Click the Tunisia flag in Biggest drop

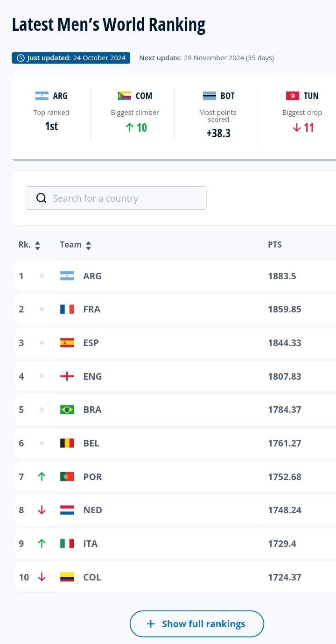pyautogui.click(x=293, y=96)
